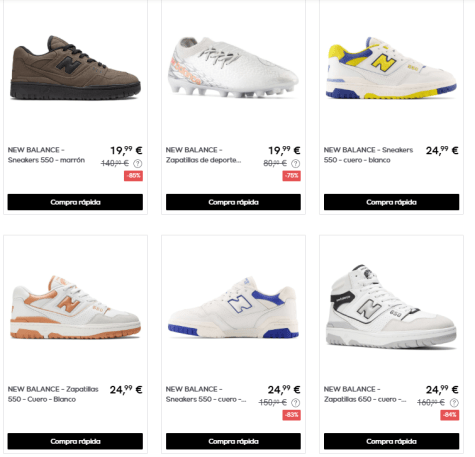
Task: Click Compra rápida for the 150 € sneakers
Action: pos(233,441)
